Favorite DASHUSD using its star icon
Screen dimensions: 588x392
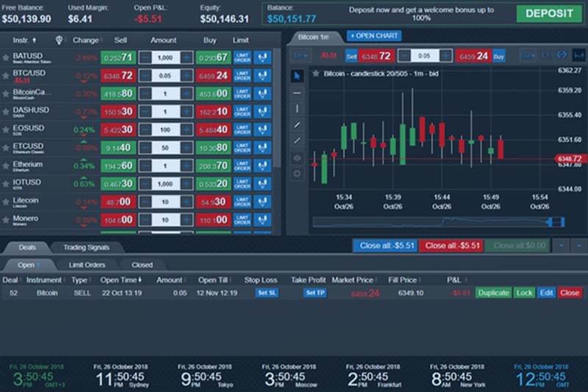pos(6,111)
